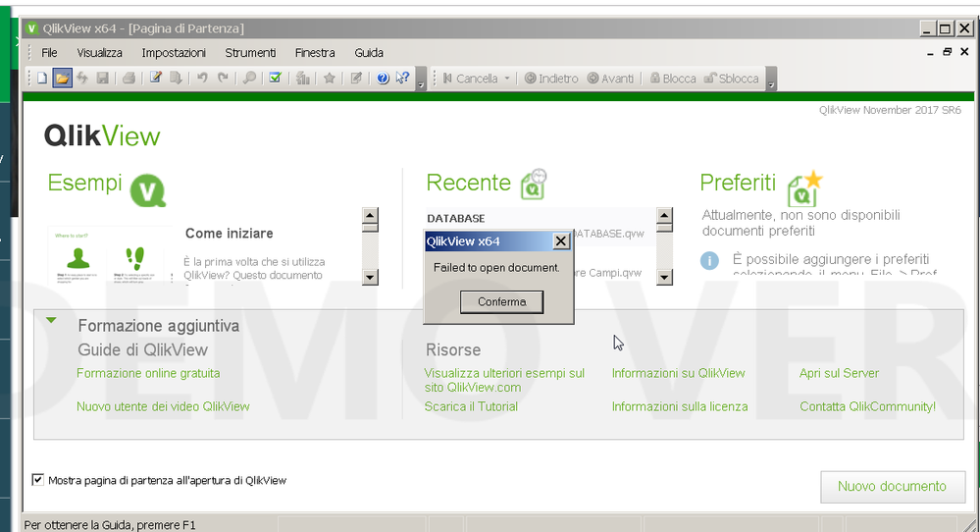Click the Notes pencil-on-page icon
The image size is (980, 532).
click(x=356, y=79)
